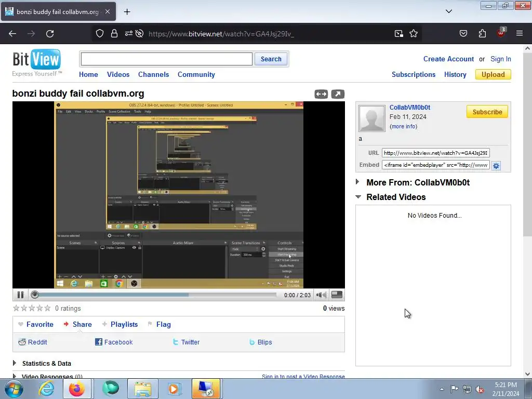Screen dimensions: 532x399
Task: Bookmark this page with the star icon
Action: click(x=413, y=34)
